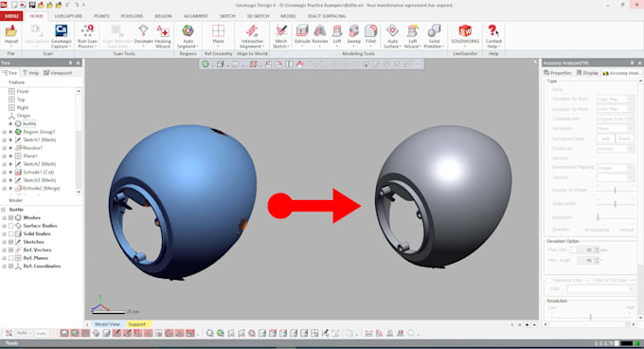Expand the Solid Bodies model group

[5, 234]
